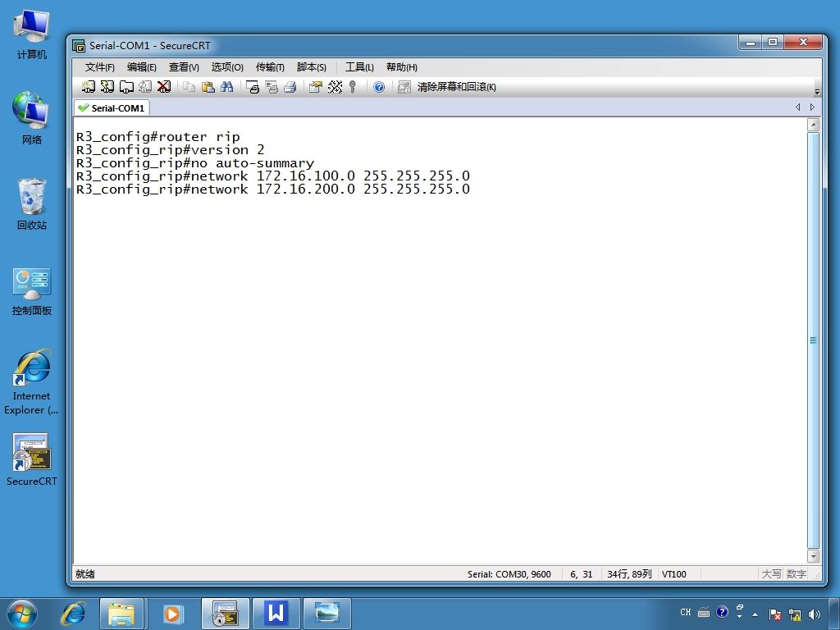
Task: Click the Internet Explorer taskbar icon
Action: coord(73,614)
